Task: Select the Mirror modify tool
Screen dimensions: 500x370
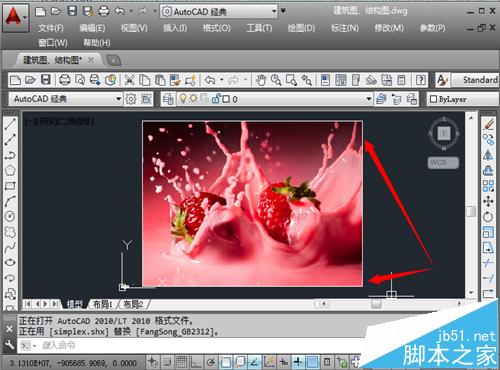Action: 488,155
